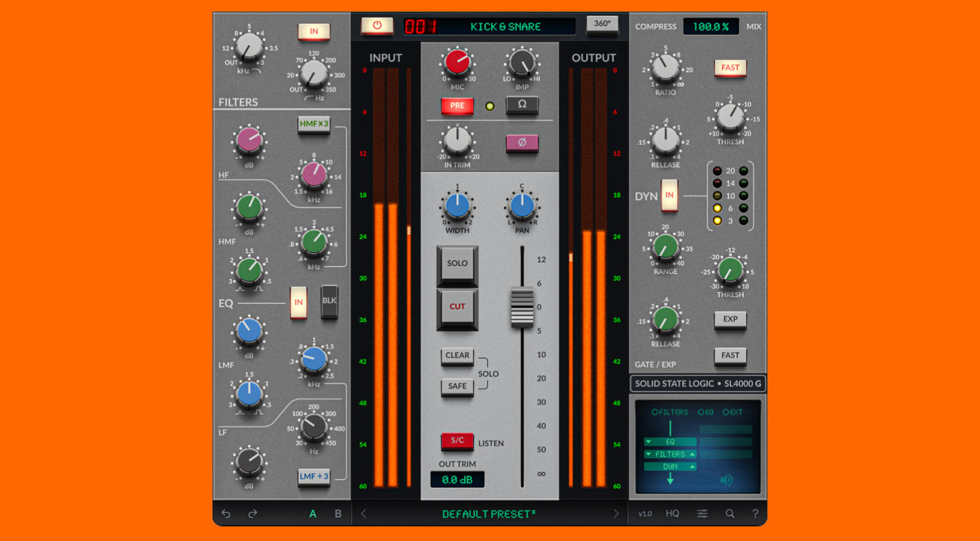Click the output volume fader handle

click(x=522, y=308)
